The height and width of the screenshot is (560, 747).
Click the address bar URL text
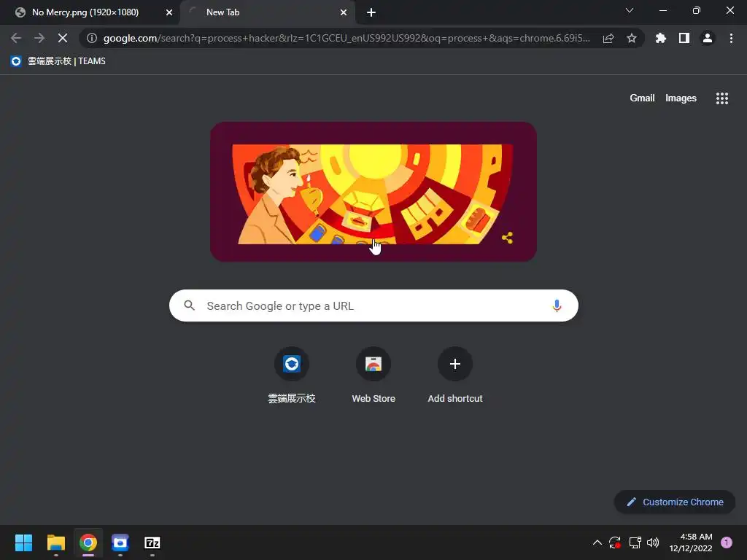pos(347,38)
